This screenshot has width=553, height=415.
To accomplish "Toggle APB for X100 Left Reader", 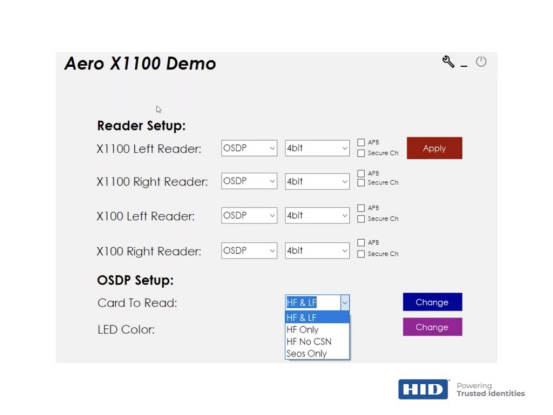I will (x=361, y=208).
